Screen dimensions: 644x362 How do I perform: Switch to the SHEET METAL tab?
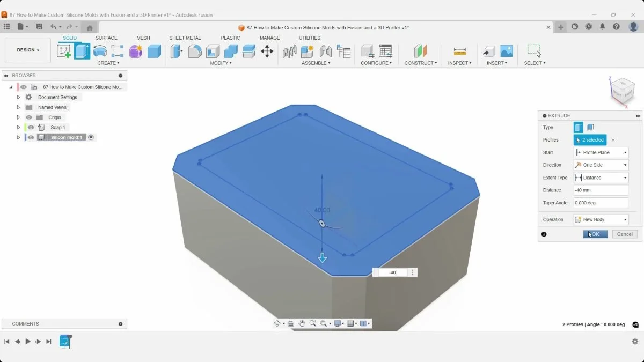(185, 38)
